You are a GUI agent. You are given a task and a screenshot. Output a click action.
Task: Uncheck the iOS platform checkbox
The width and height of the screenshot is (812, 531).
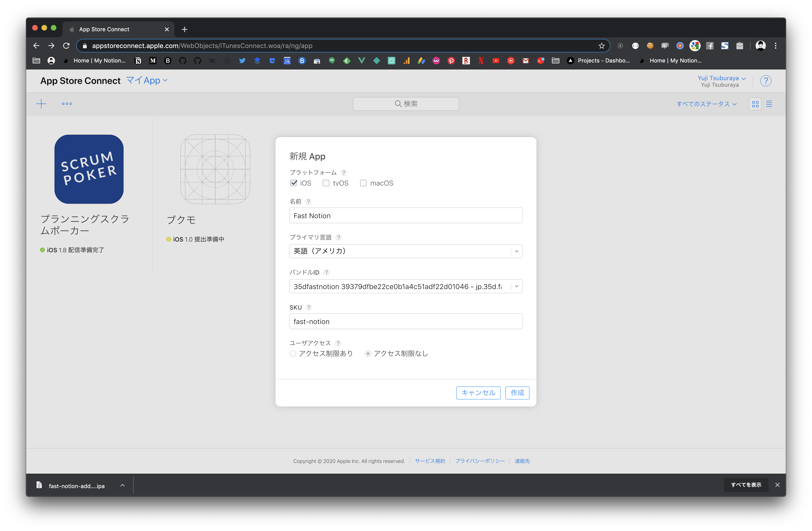pos(293,183)
